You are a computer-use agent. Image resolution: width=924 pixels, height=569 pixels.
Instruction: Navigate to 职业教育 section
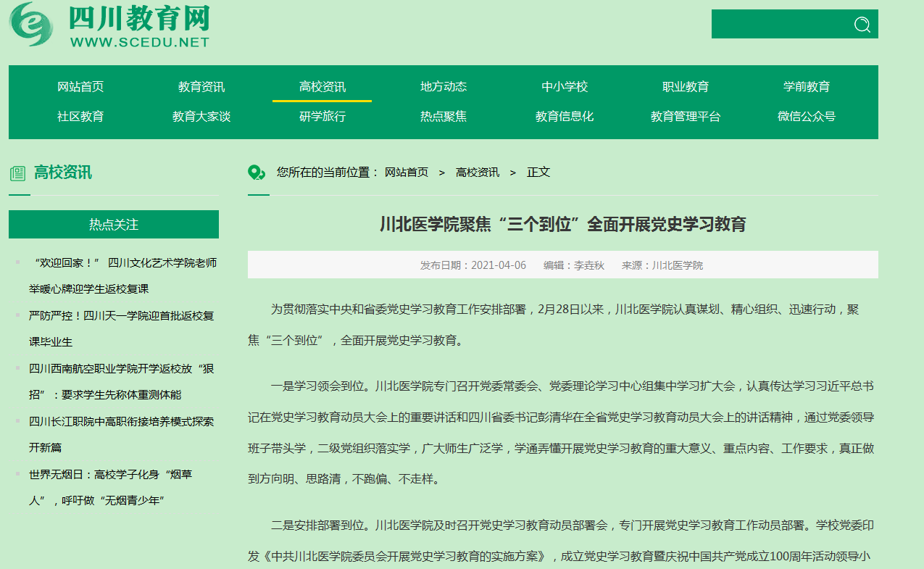point(686,87)
